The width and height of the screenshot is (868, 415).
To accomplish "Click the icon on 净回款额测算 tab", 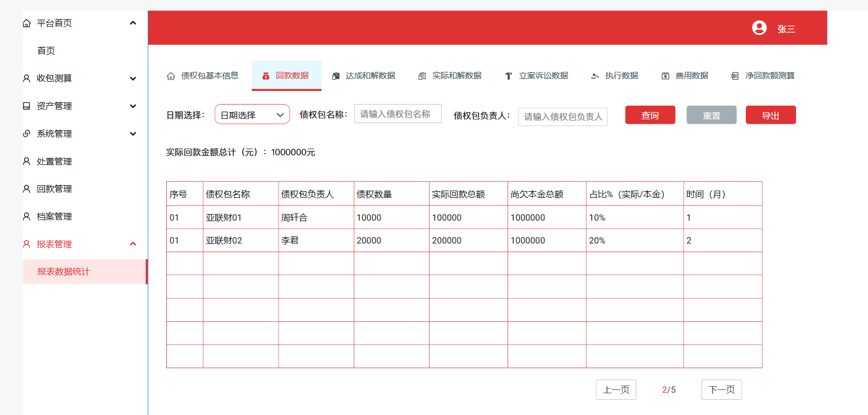I will [x=735, y=76].
